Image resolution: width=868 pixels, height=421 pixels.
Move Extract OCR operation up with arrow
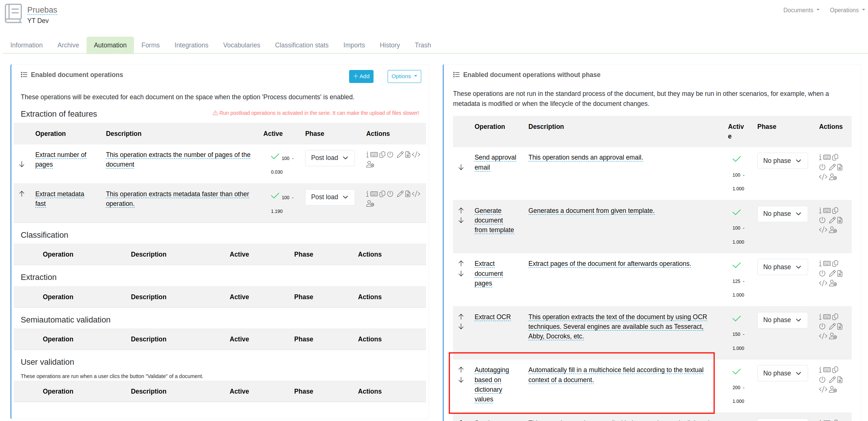(461, 317)
